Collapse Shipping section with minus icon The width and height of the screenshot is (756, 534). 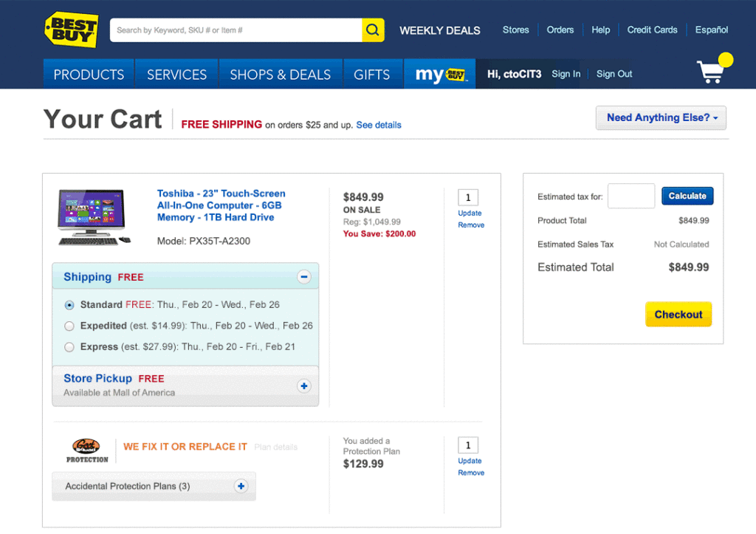[x=303, y=277]
